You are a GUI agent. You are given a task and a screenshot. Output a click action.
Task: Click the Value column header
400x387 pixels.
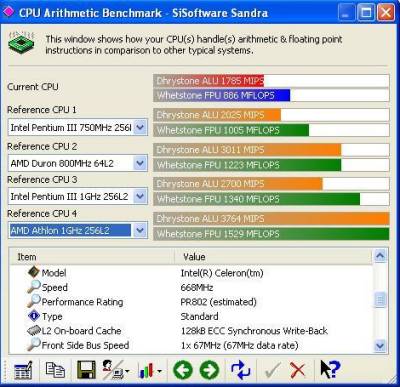coord(273,257)
